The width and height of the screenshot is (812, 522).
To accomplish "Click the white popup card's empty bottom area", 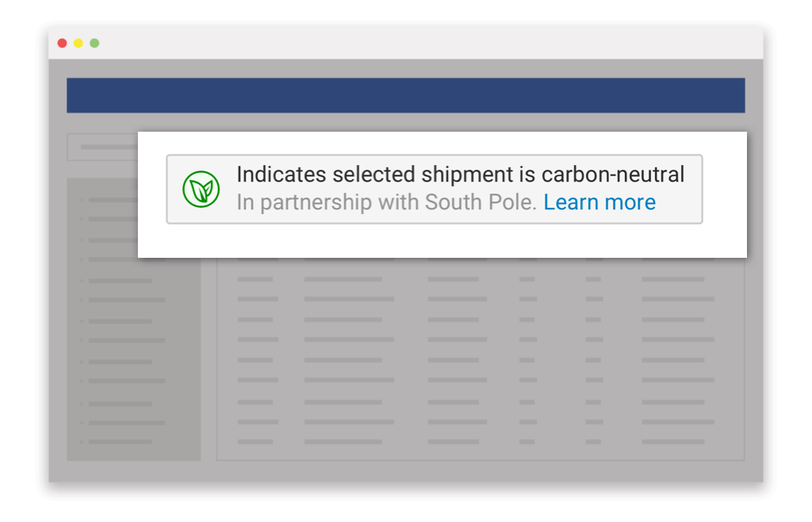I will point(442,241).
